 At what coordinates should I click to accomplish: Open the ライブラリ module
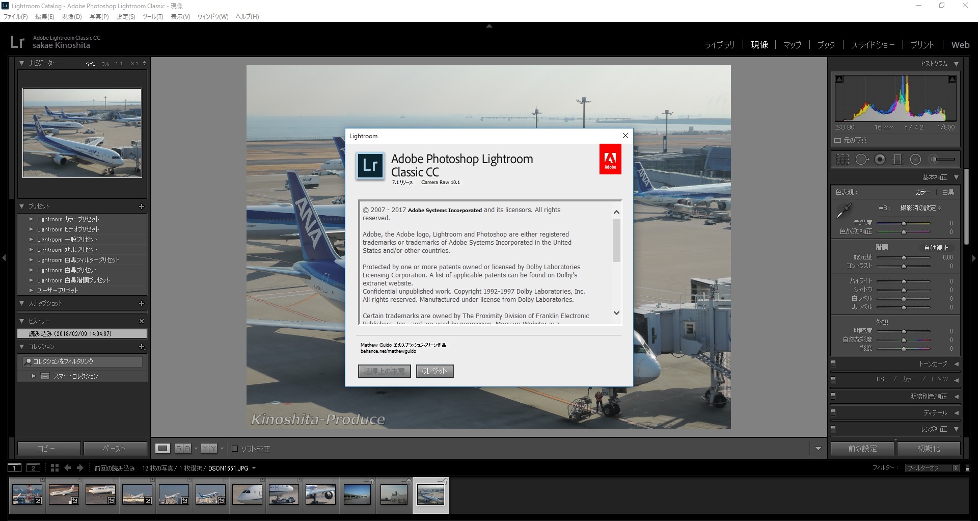(x=719, y=45)
